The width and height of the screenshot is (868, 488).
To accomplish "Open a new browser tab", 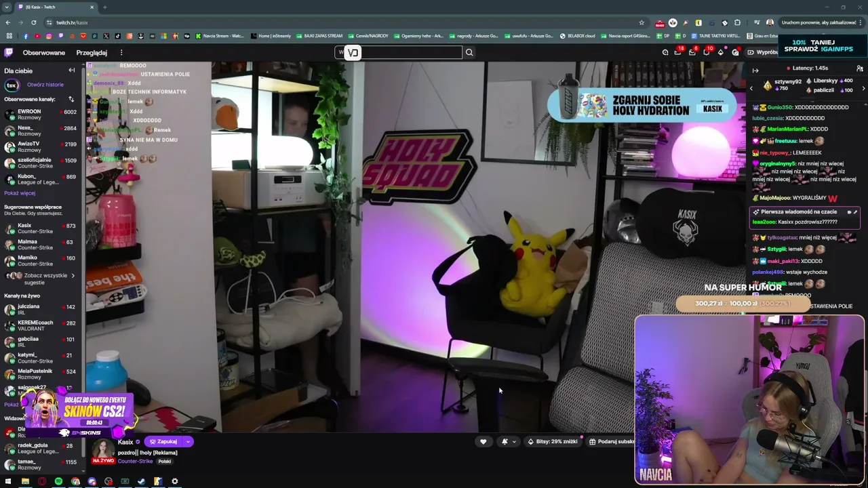I will coord(104,7).
